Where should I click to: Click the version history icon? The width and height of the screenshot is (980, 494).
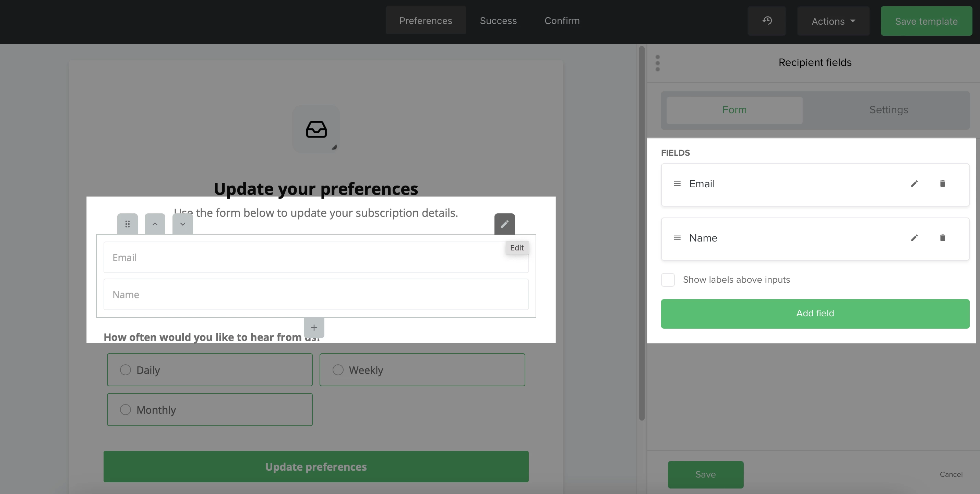tap(767, 21)
